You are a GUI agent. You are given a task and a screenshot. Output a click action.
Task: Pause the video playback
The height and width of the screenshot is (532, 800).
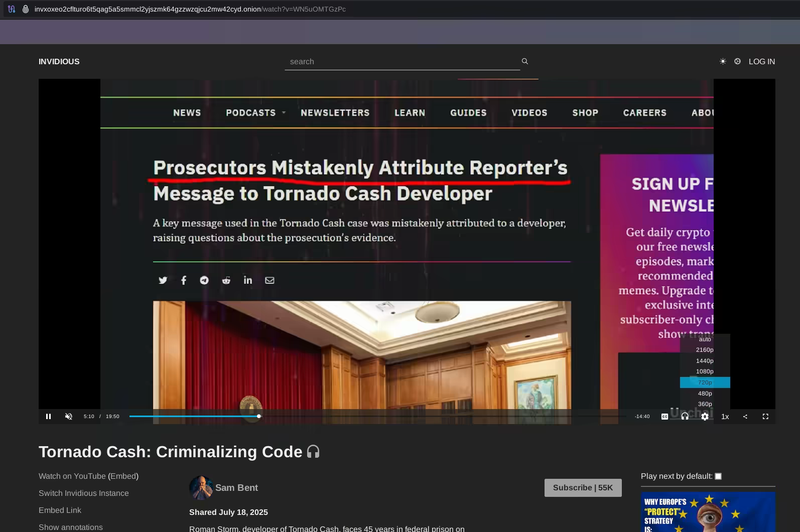point(48,417)
